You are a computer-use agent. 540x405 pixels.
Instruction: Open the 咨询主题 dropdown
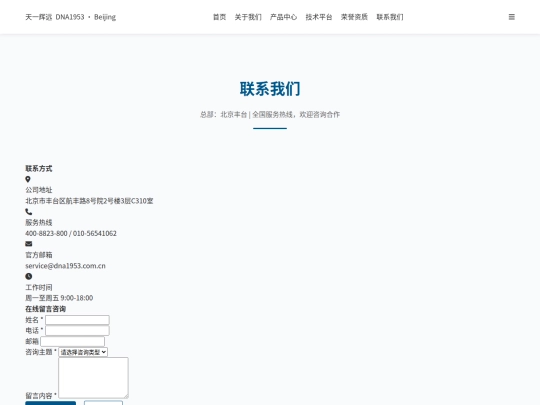pos(83,352)
